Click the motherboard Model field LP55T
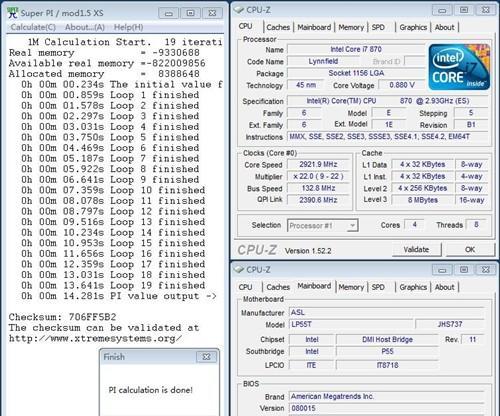This screenshot has height=416, width=500. pos(351,324)
